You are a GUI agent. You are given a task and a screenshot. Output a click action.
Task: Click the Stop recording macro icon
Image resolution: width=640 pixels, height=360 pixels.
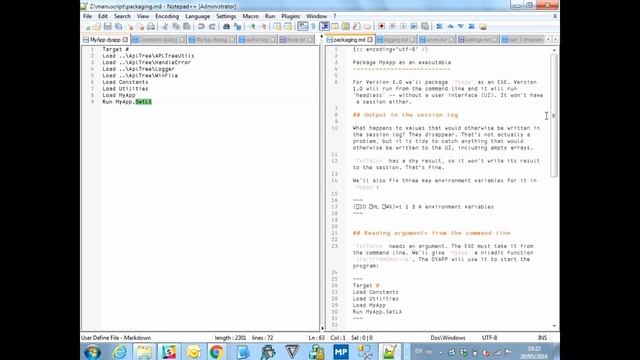tap(392, 27)
